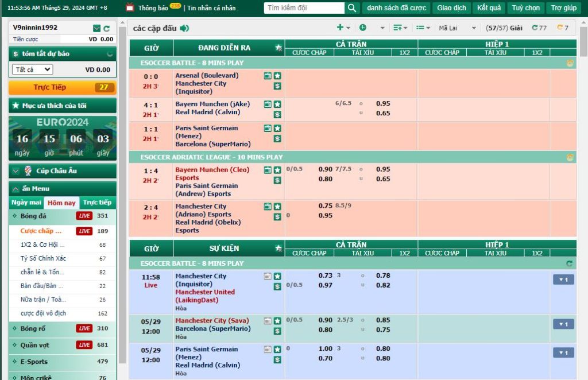Open the sort order dropdown
588x380 pixels.
400,28
